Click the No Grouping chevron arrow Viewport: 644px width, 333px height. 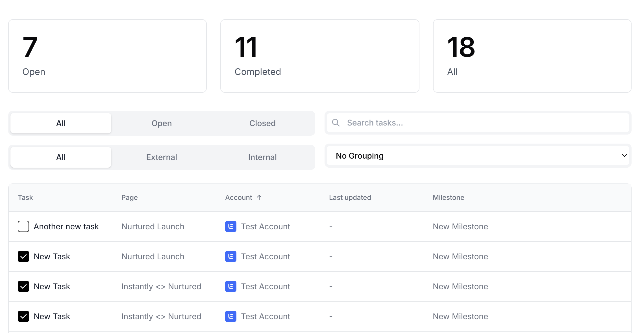[624, 156]
